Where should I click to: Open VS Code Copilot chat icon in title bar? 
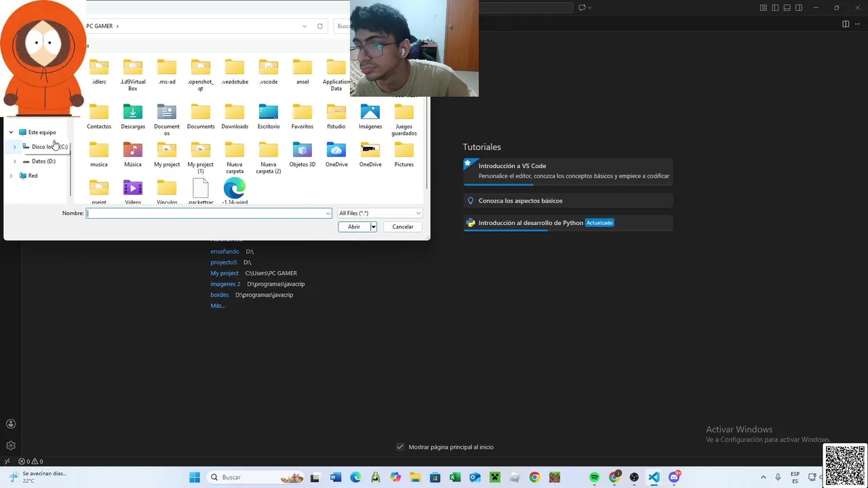click(x=582, y=7)
